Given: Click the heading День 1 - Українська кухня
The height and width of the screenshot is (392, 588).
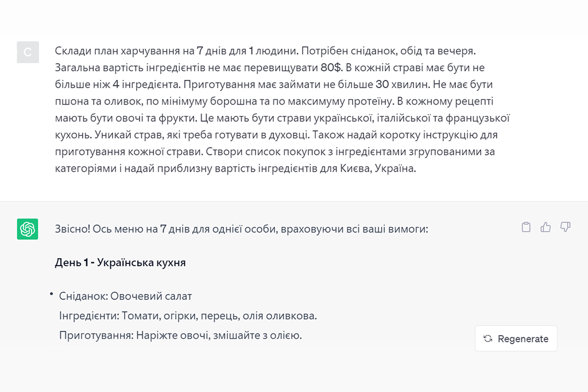Looking at the screenshot, I should pyautogui.click(x=120, y=263).
